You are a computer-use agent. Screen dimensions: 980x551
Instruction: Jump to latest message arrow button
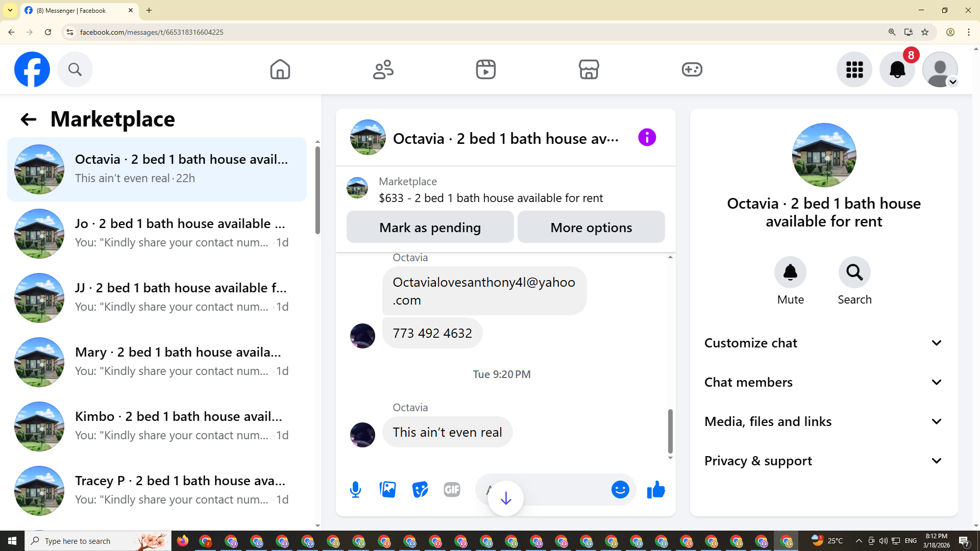tap(506, 498)
